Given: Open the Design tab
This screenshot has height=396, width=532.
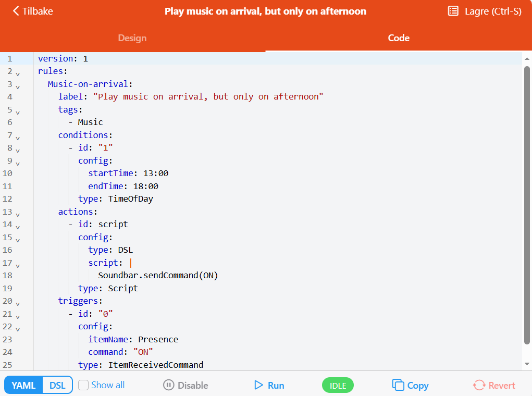Looking at the screenshot, I should point(132,38).
